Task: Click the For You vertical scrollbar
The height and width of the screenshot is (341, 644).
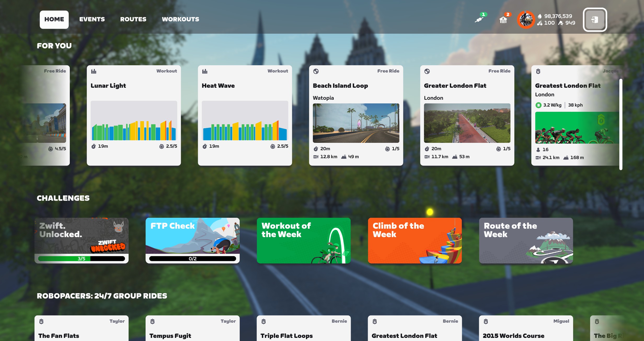Action: [x=621, y=124]
